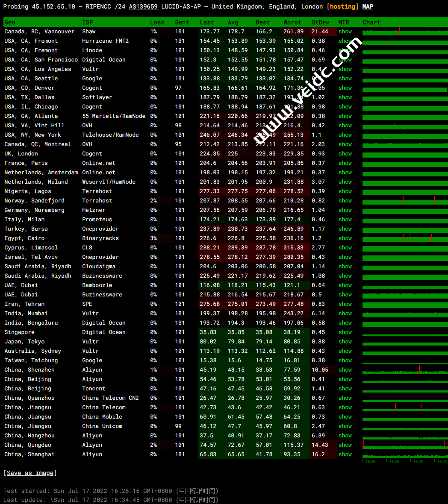The height and width of the screenshot is (504, 448).
Task: Select the Israel, Tel Aviv geo cell
Action: point(31,257)
